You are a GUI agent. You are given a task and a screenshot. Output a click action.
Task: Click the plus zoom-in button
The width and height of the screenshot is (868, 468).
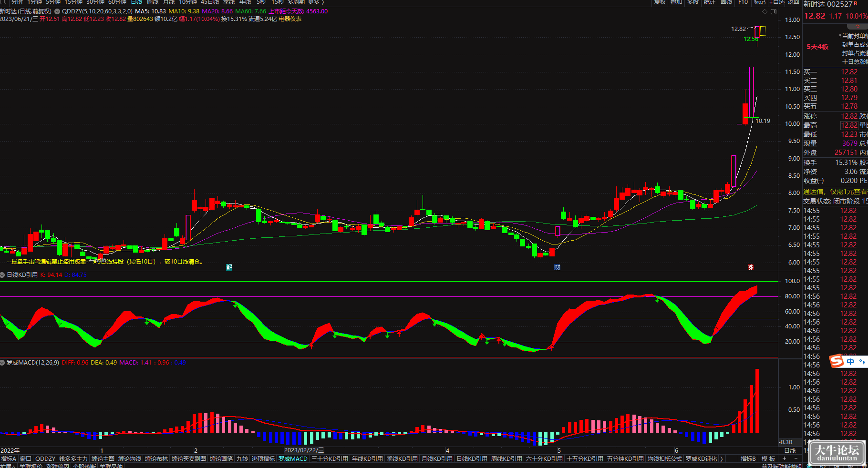[x=784, y=458]
